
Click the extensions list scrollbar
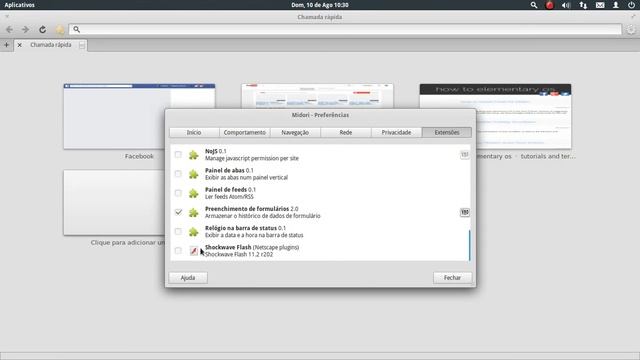469,245
